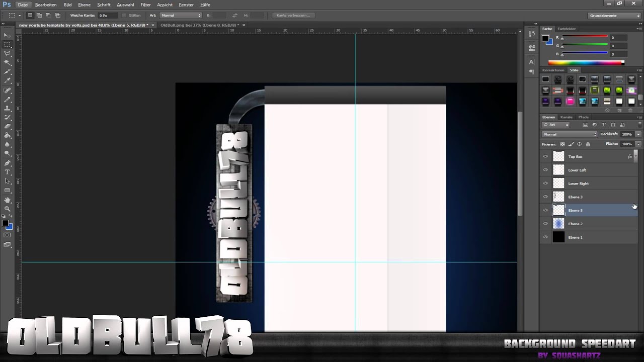
Task: Open the Art selection style dropdown
Action: coord(181,16)
